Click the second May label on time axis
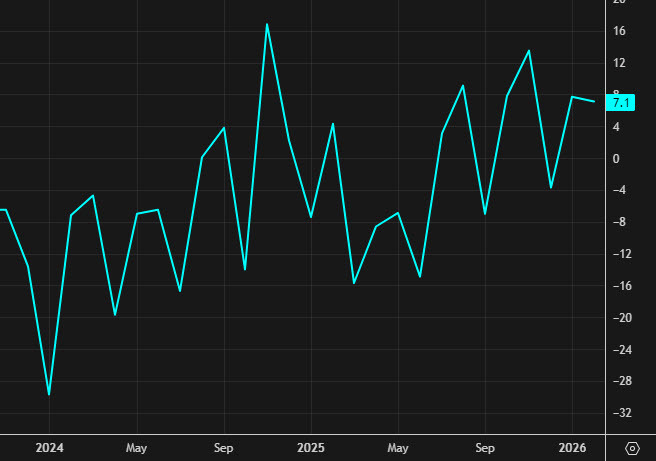This screenshot has height=461, width=656. (398, 447)
